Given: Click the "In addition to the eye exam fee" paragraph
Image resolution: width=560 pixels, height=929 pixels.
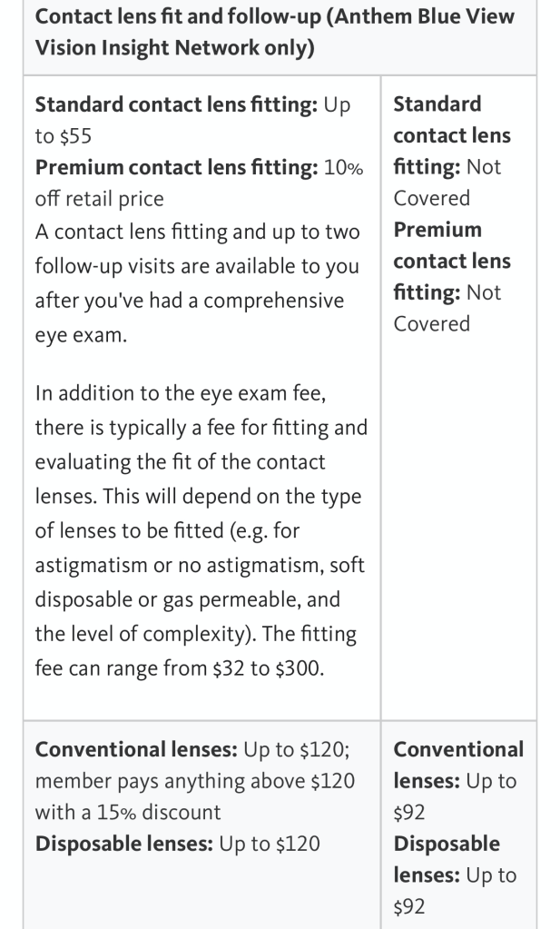Looking at the screenshot, I should pos(173,394).
